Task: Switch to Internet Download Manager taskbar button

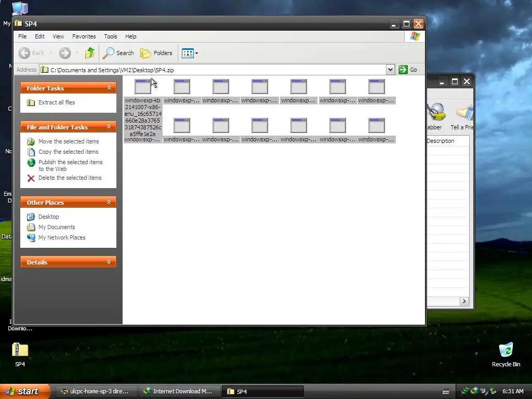Action: [x=179, y=391]
